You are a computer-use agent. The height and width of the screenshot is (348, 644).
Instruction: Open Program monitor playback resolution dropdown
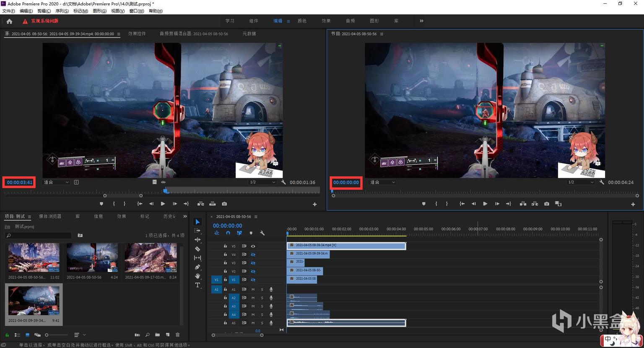pos(581,182)
